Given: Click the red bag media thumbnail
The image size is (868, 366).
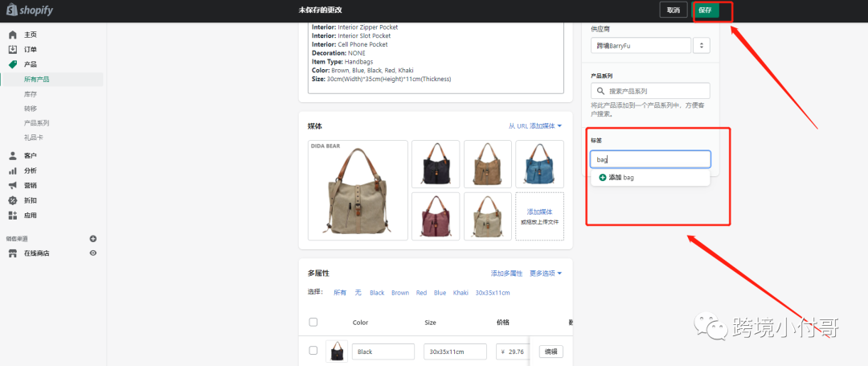Looking at the screenshot, I should click(x=436, y=216).
